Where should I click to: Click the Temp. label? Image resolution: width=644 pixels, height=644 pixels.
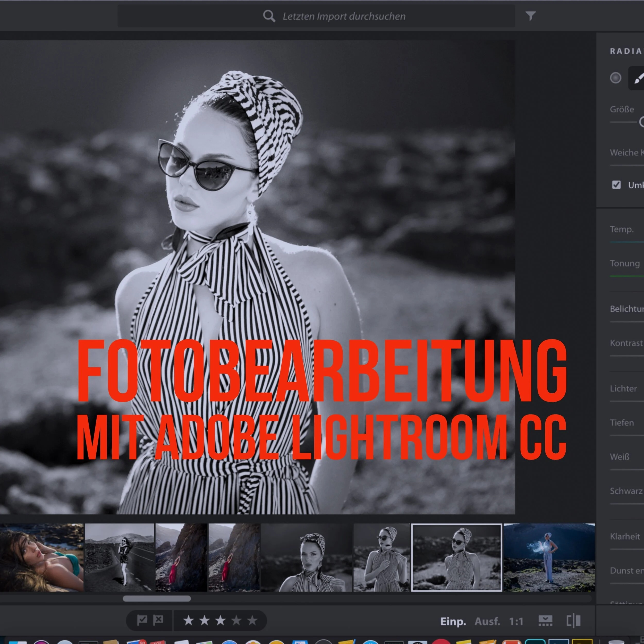(x=622, y=229)
